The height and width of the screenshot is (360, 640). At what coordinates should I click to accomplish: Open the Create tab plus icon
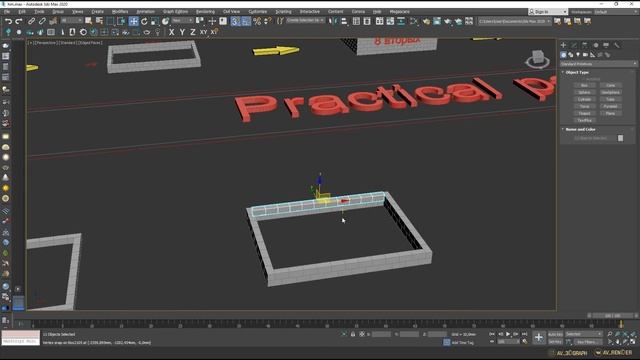pos(563,45)
